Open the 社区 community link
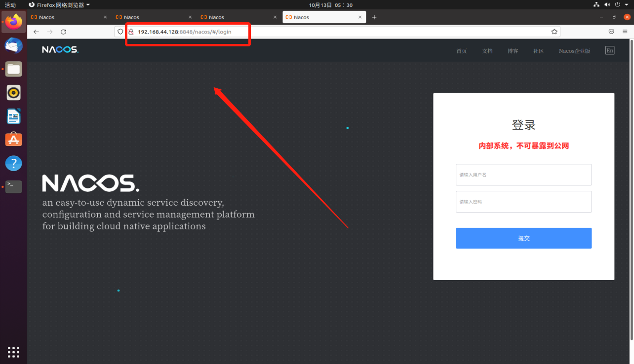The height and width of the screenshot is (364, 634). click(539, 51)
